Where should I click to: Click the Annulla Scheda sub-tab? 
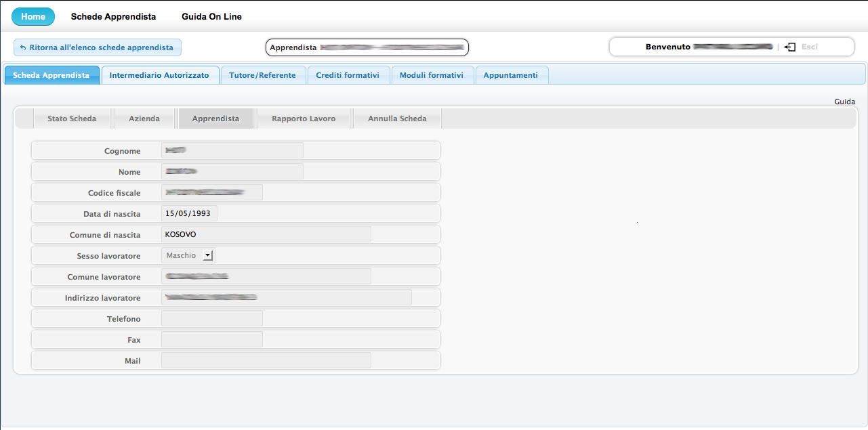coord(397,119)
